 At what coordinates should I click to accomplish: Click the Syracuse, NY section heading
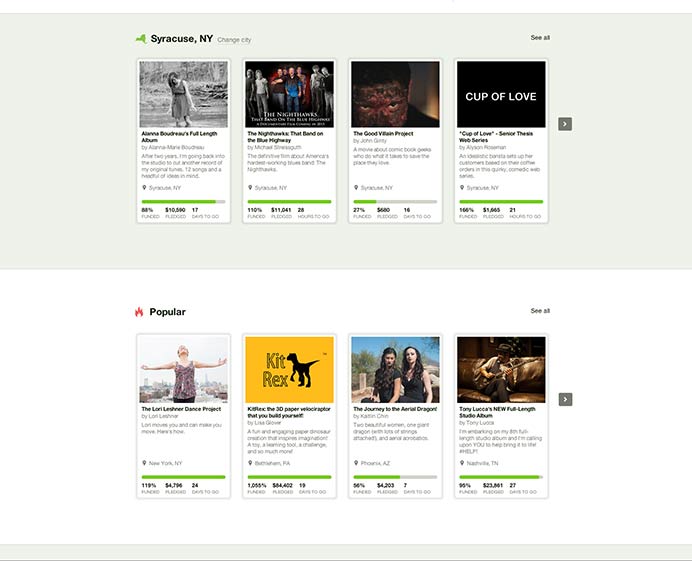[x=182, y=39]
